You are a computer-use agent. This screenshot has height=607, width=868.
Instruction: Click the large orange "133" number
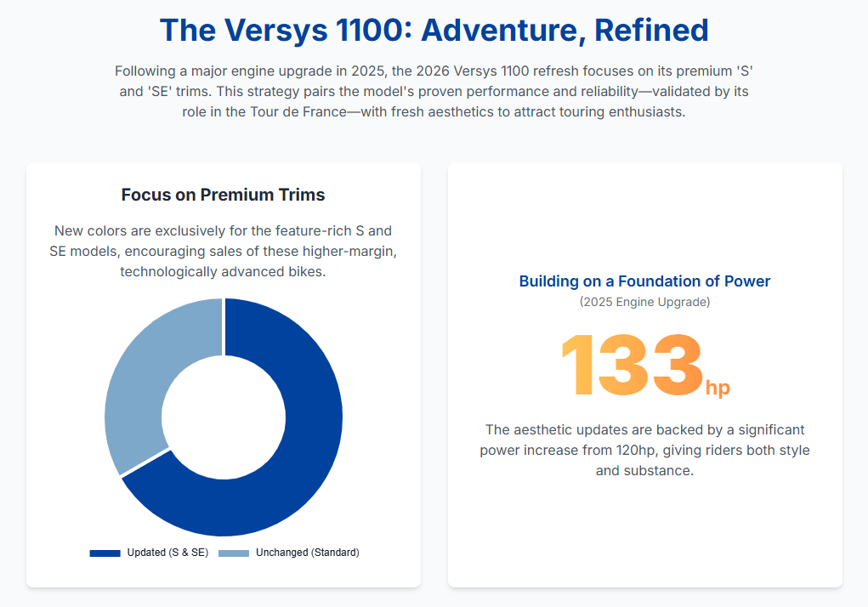click(631, 367)
